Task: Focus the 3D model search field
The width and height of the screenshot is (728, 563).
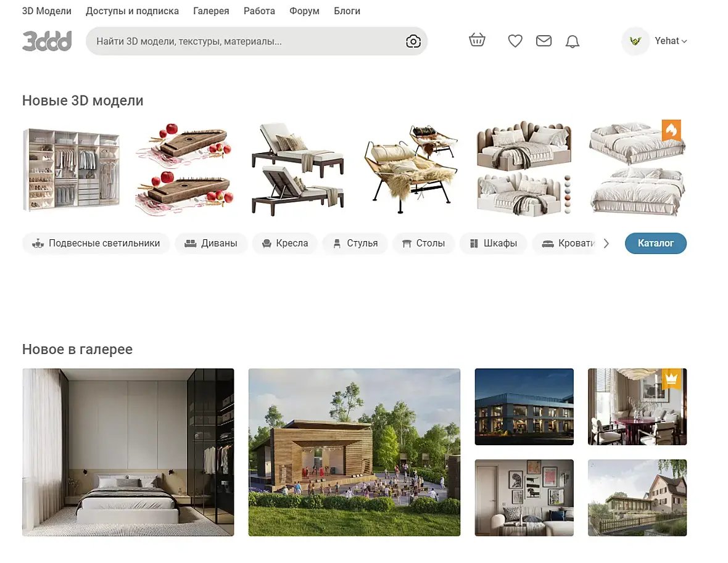Action: pyautogui.click(x=246, y=41)
